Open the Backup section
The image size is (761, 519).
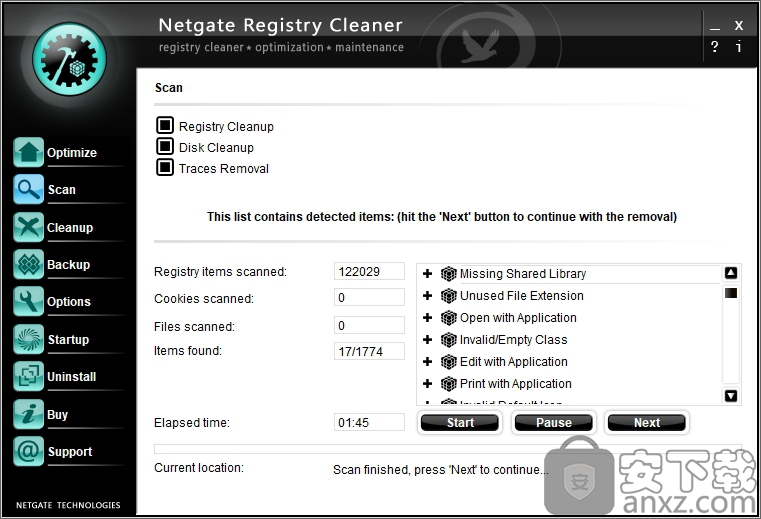(68, 265)
